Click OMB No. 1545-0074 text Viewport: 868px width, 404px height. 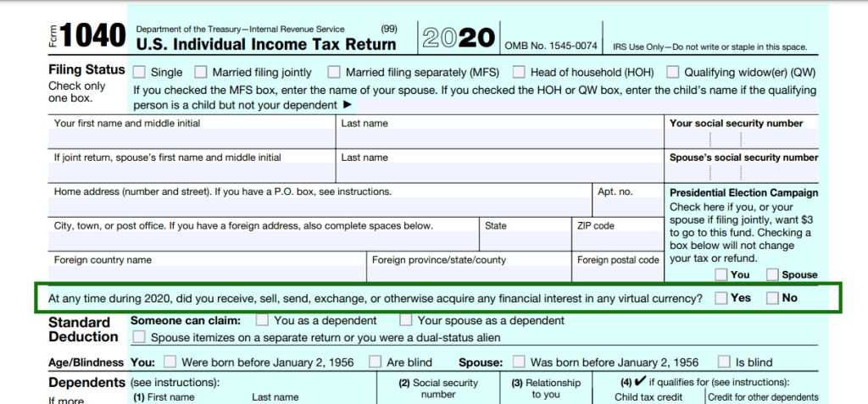click(551, 47)
